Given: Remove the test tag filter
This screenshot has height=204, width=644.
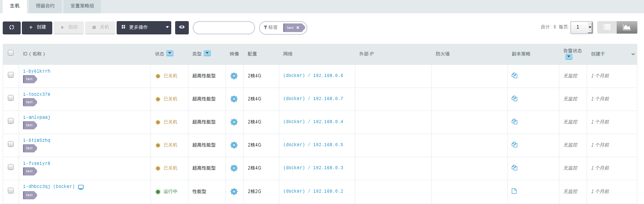Looking at the screenshot, I should tap(298, 28).
